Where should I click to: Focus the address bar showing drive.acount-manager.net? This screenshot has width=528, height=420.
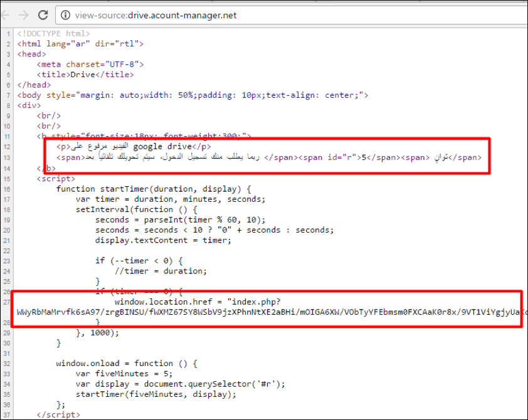291,15
